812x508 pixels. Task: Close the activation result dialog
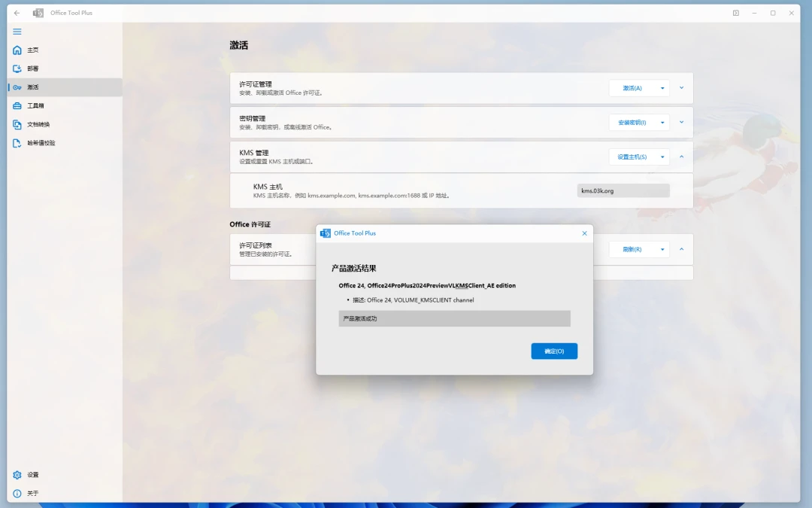pos(584,233)
